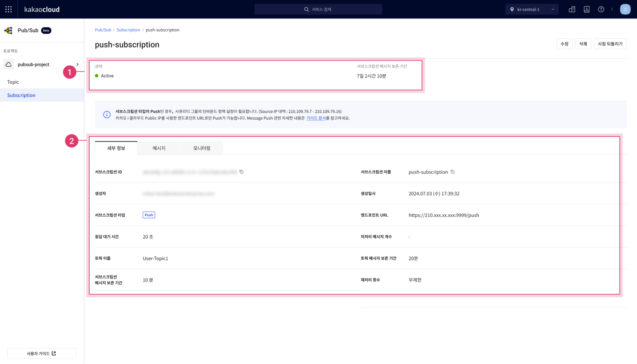Switch to the 세부 정보 tab
Image resolution: width=637 pixels, height=364 pixels.
[x=116, y=148]
